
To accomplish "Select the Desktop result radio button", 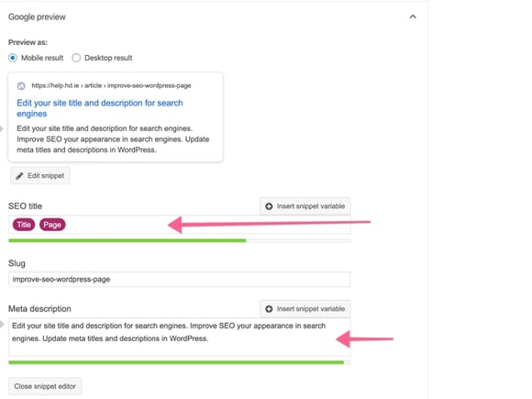I will coord(76,58).
